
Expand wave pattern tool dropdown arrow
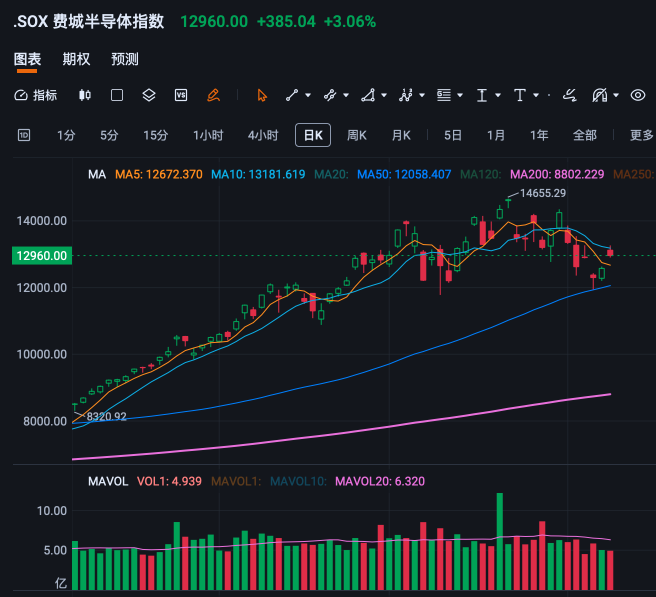pyautogui.click(x=422, y=95)
